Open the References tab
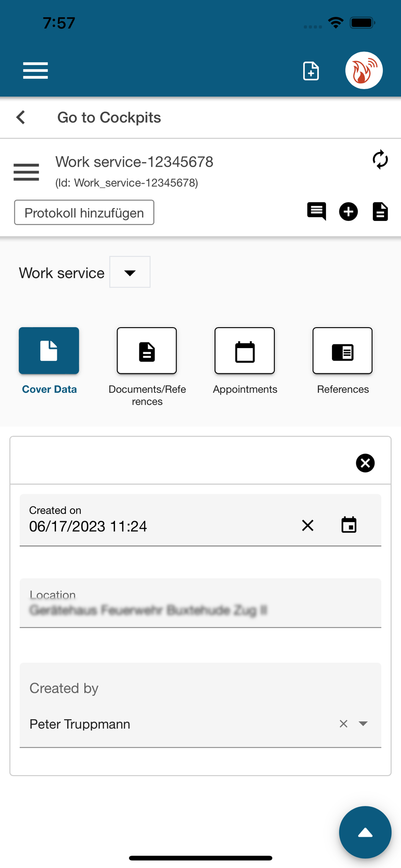The width and height of the screenshot is (401, 868). [x=342, y=351]
